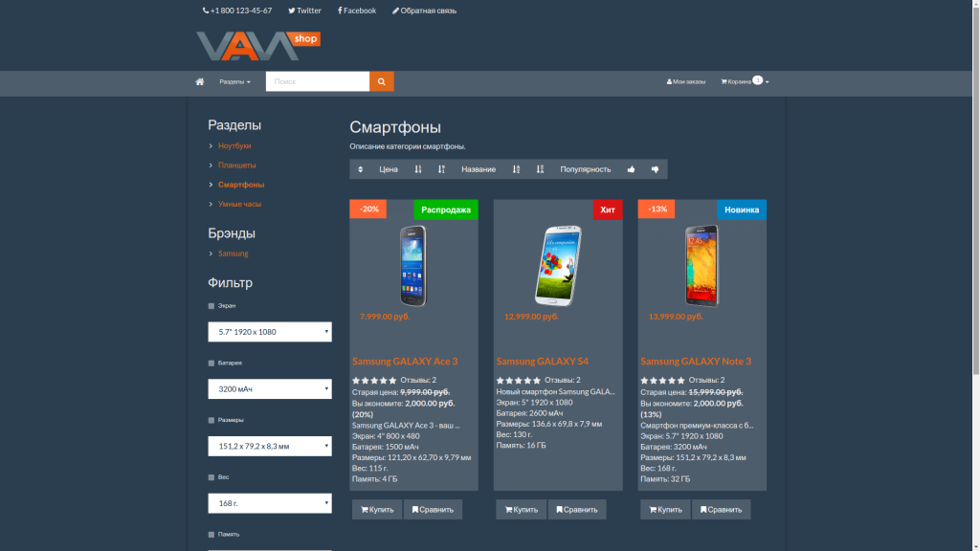Open Samsung GALAXY S4 product title
This screenshot has height=551, width=980.
tap(543, 361)
